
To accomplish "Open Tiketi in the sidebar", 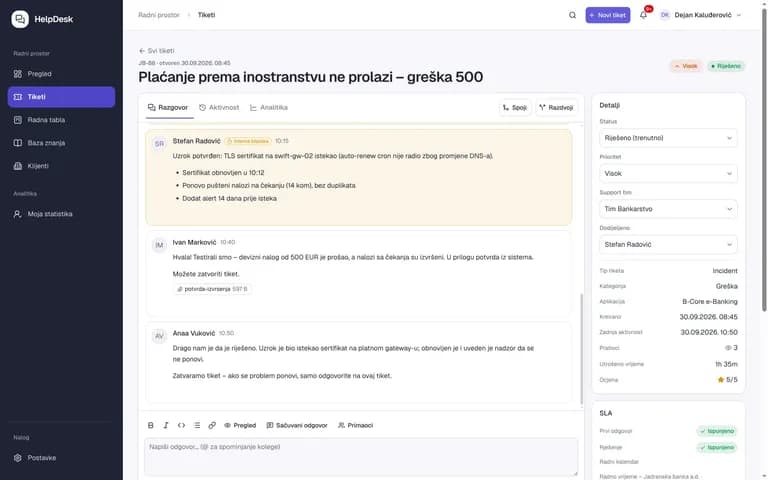I will [61, 97].
